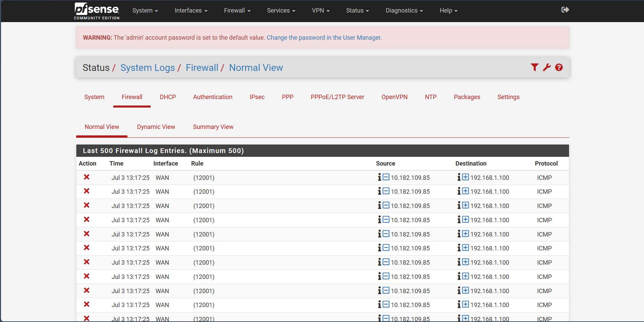This screenshot has width=644, height=322.
Task: Open the Packages logs tab
Action: [x=467, y=97]
